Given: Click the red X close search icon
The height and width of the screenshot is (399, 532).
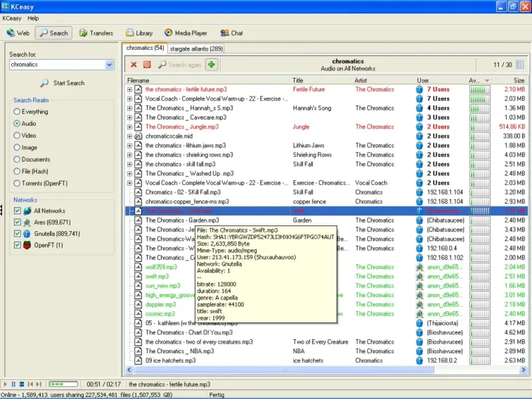Looking at the screenshot, I should (x=134, y=65).
